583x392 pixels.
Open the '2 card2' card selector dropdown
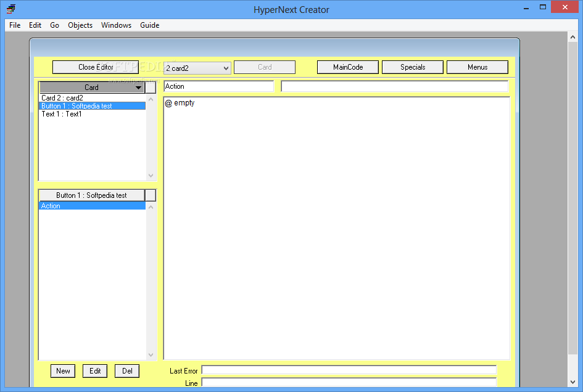tap(197, 68)
